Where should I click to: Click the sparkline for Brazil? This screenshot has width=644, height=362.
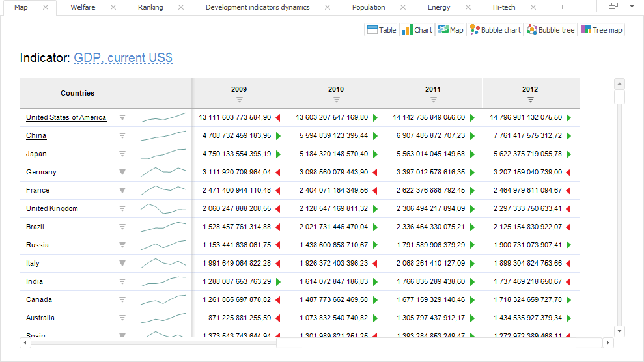click(163, 227)
